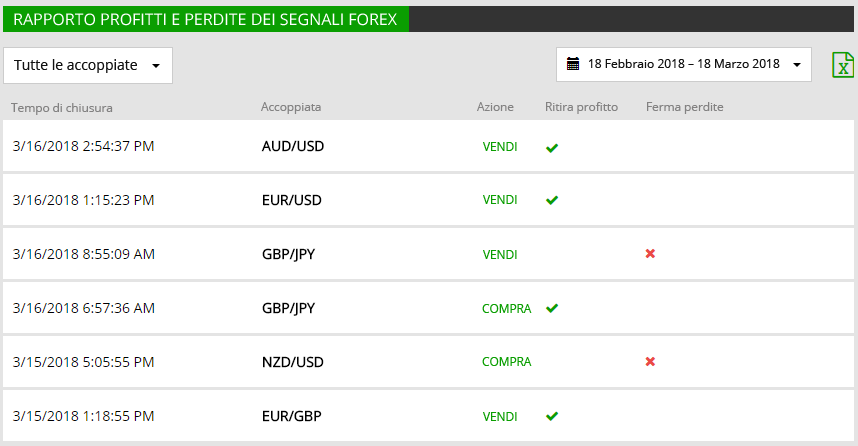
Task: Click red X in NZD/USD row
Action: coord(650,362)
